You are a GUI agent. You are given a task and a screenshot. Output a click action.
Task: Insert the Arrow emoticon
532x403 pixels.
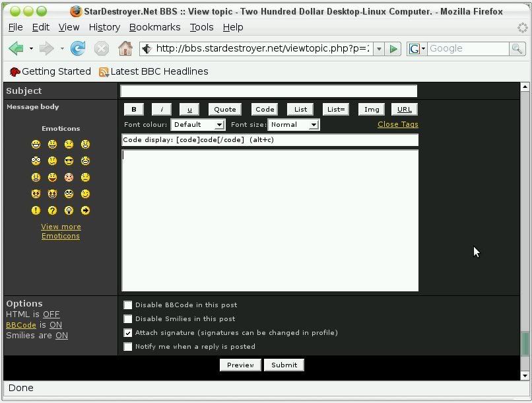pyautogui.click(x=86, y=211)
